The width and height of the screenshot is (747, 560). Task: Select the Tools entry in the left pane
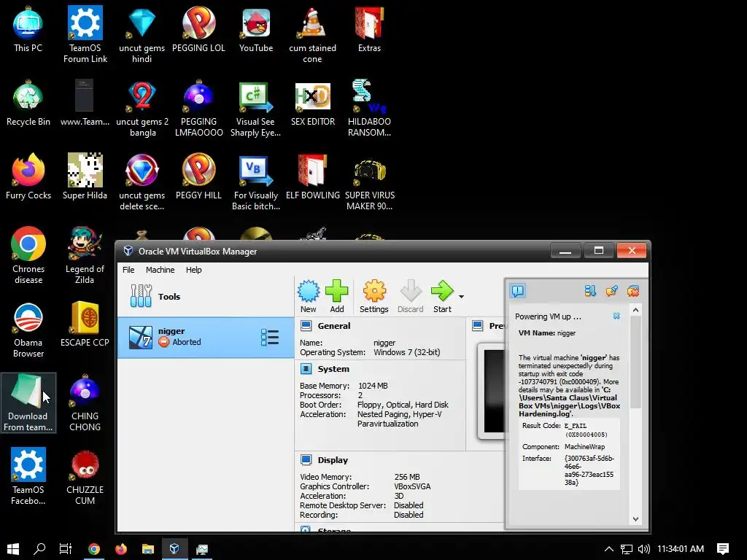205,296
